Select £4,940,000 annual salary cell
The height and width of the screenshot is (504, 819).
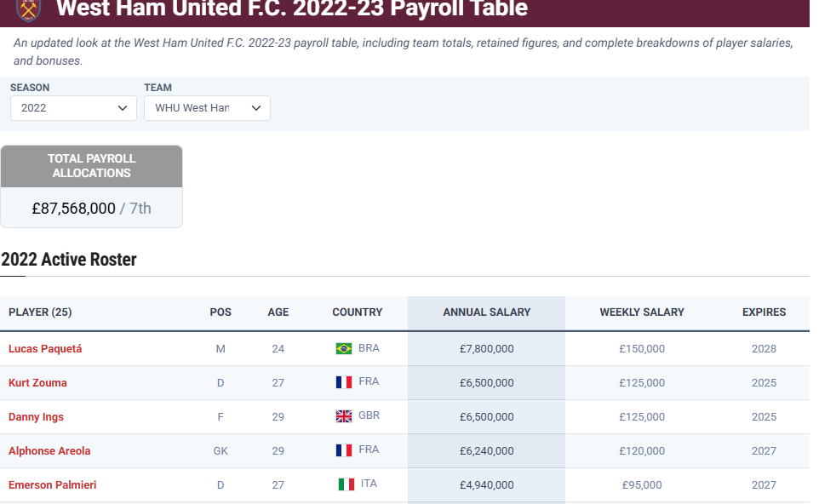point(487,485)
